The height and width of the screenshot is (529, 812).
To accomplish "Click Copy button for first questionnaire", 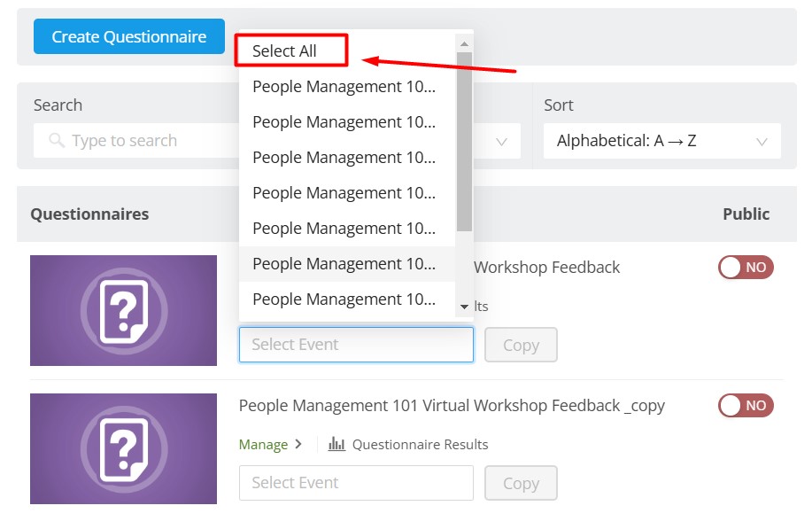I will [521, 345].
